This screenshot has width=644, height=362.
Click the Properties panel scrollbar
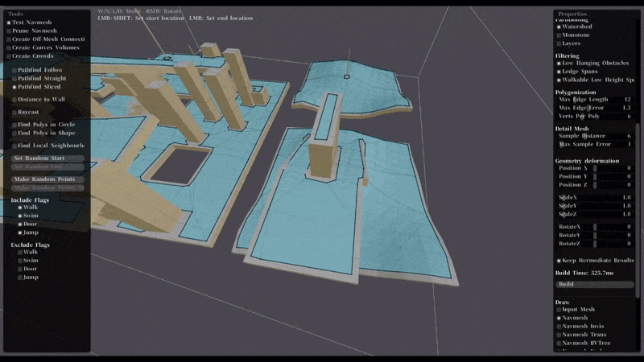coord(638,210)
